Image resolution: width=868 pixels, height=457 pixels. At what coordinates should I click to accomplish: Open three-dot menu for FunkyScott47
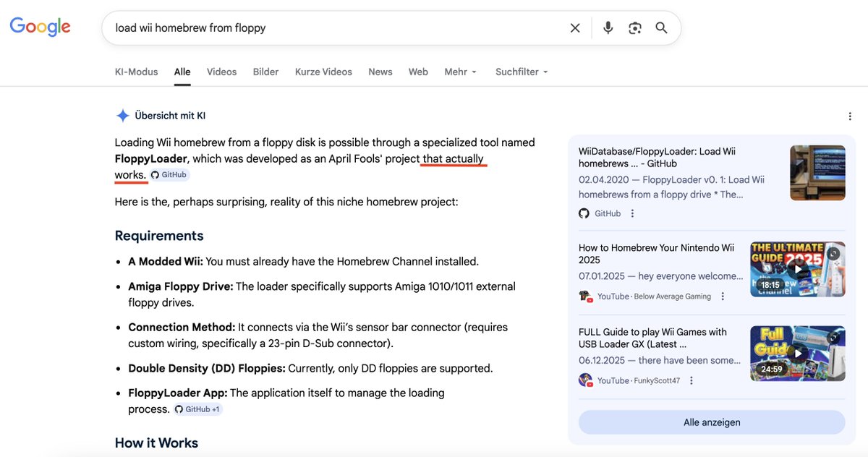click(x=692, y=380)
